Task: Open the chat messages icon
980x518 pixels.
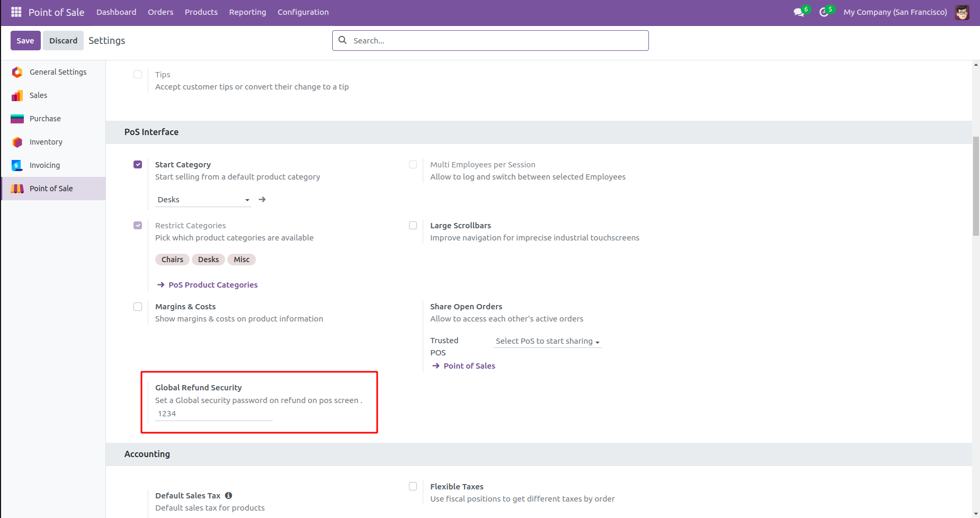Action: (799, 12)
